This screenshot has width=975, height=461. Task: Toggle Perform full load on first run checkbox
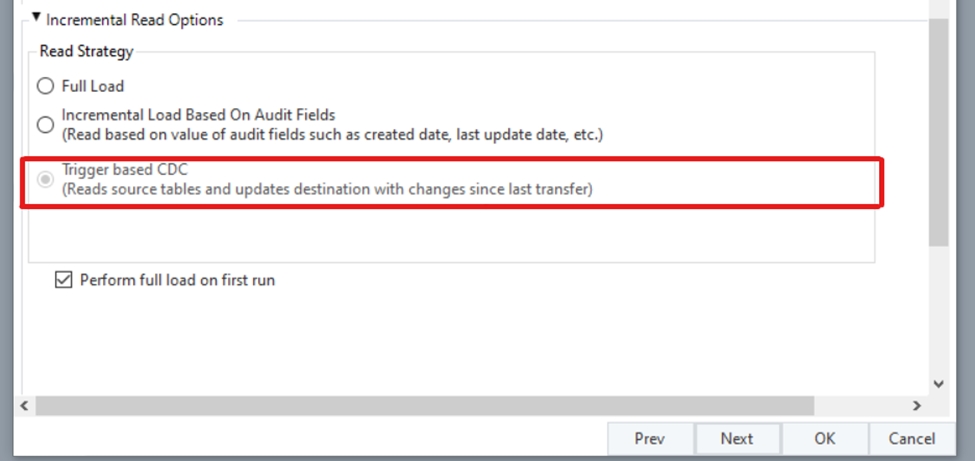[x=64, y=281]
